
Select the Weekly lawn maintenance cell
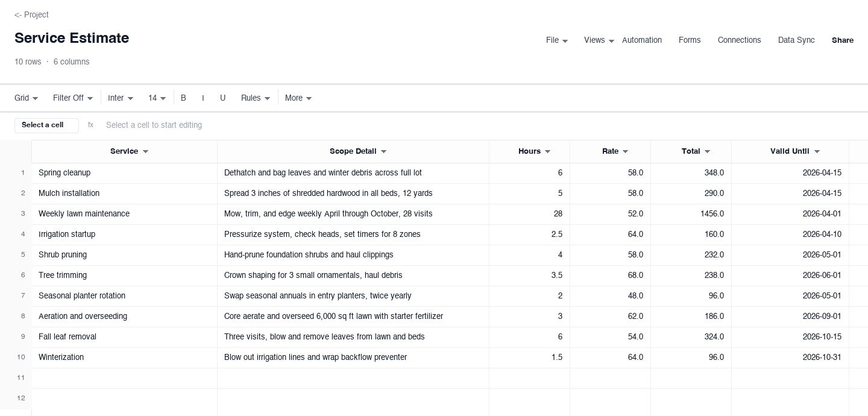point(124,214)
